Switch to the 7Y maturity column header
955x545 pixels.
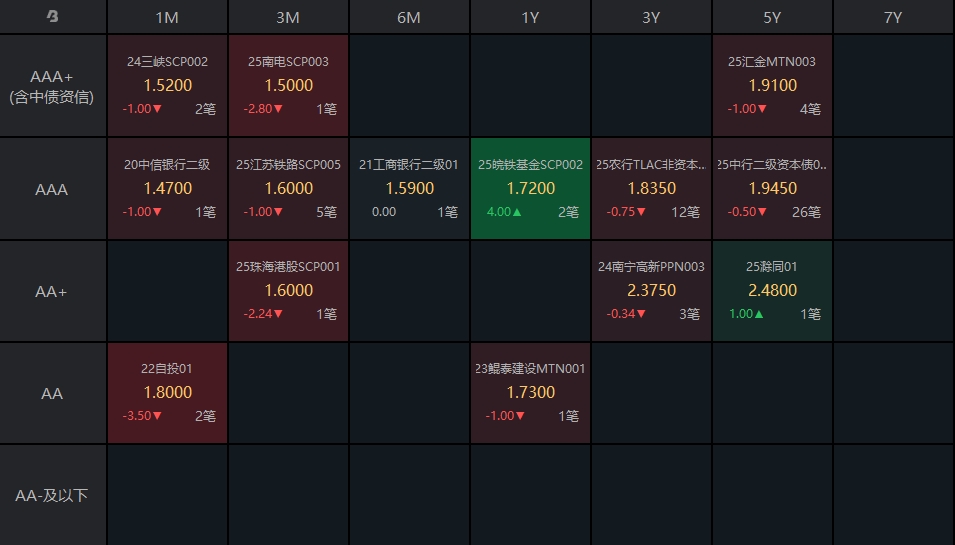(x=893, y=17)
